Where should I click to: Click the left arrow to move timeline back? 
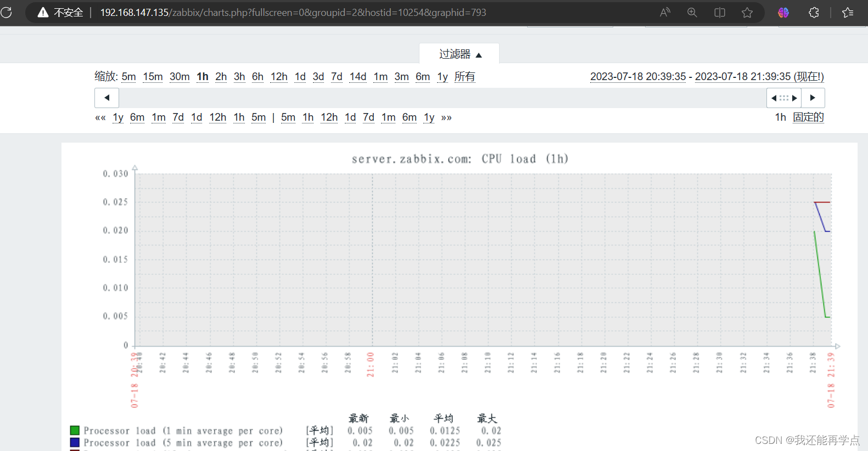tap(107, 98)
